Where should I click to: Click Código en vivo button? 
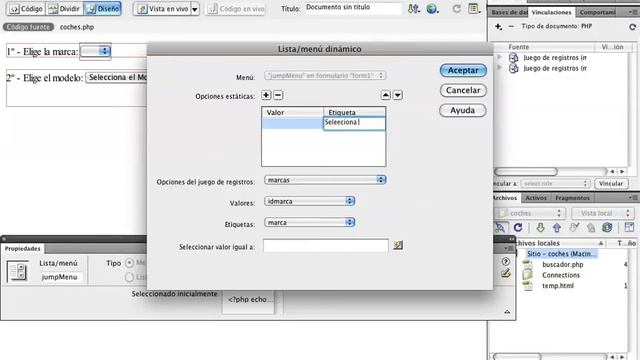click(236, 9)
